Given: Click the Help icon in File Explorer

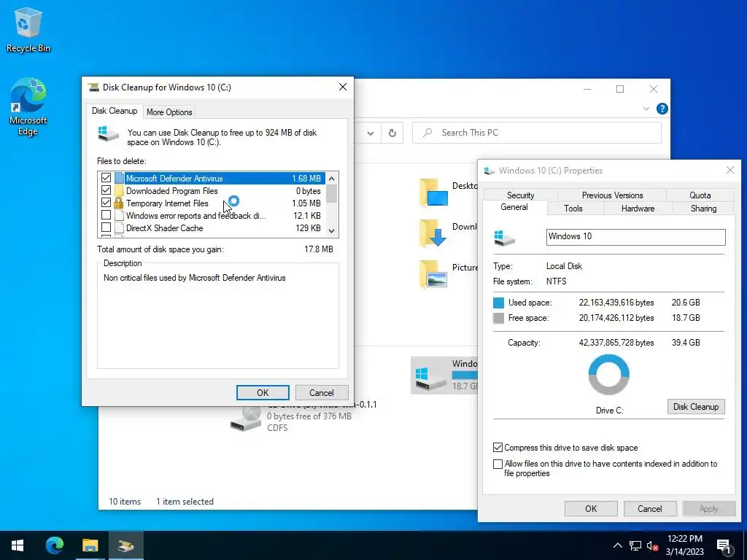Looking at the screenshot, I should (x=662, y=109).
